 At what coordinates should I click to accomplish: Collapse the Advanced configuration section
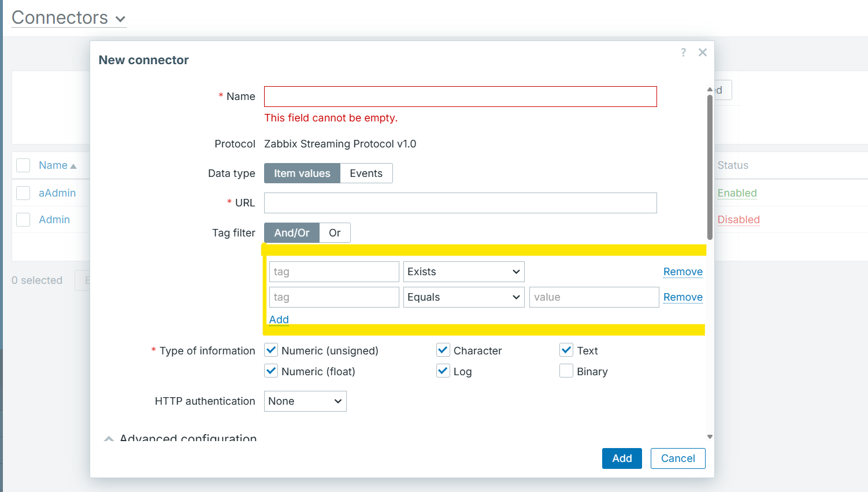click(109, 438)
